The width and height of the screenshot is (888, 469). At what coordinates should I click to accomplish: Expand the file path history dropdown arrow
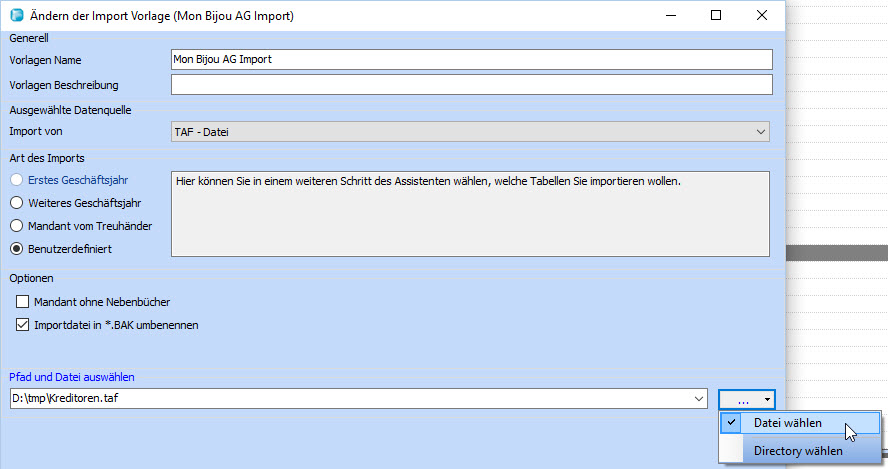[x=698, y=399]
